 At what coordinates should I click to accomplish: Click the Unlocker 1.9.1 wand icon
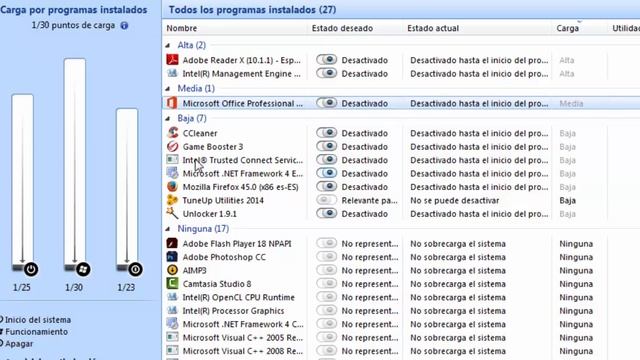tap(172, 213)
